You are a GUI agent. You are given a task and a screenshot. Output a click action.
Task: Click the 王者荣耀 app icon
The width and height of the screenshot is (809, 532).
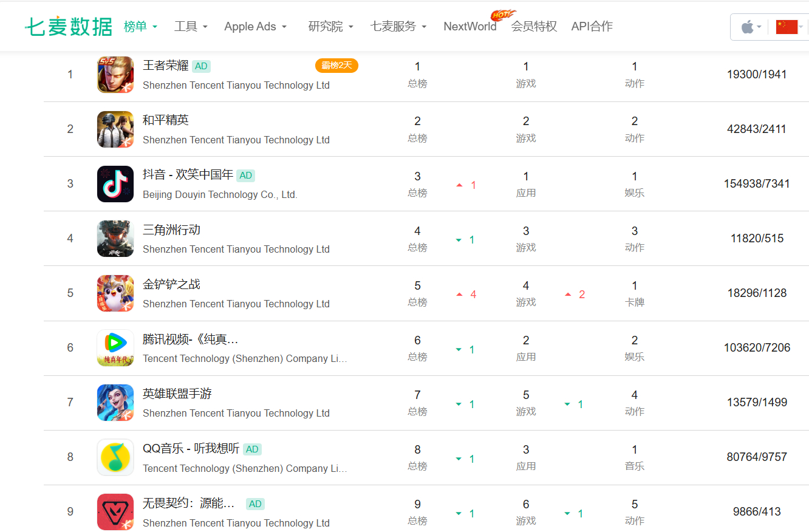(115, 75)
